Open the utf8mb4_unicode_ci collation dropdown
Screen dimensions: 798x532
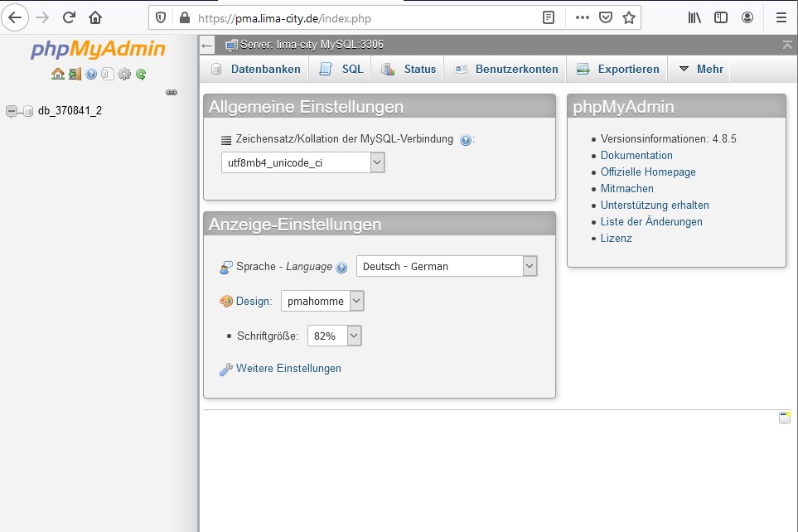302,163
